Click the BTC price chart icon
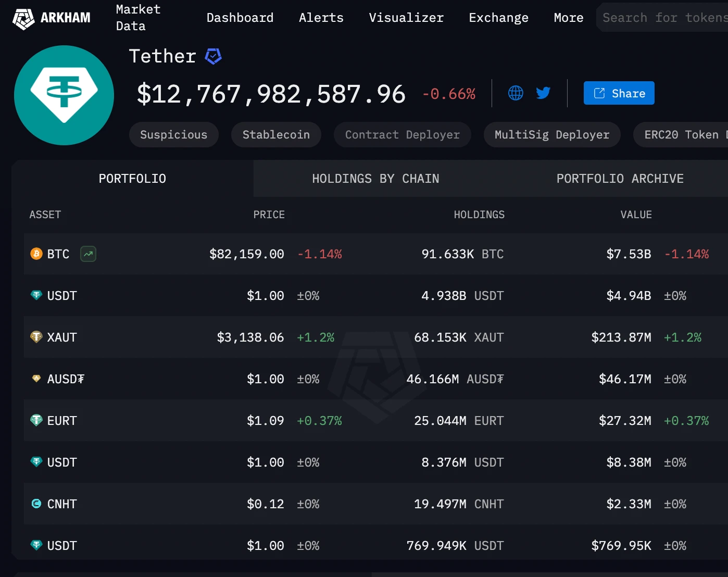The width and height of the screenshot is (728, 577). point(88,254)
